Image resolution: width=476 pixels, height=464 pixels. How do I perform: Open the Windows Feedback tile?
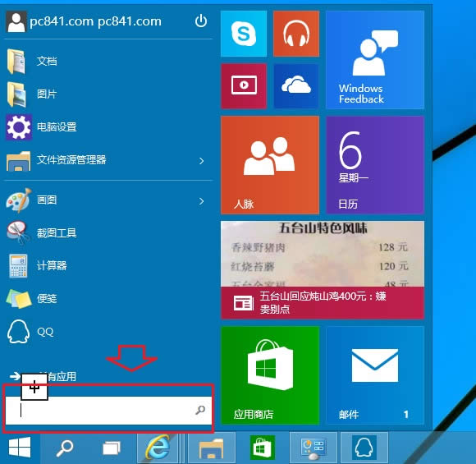click(375, 60)
